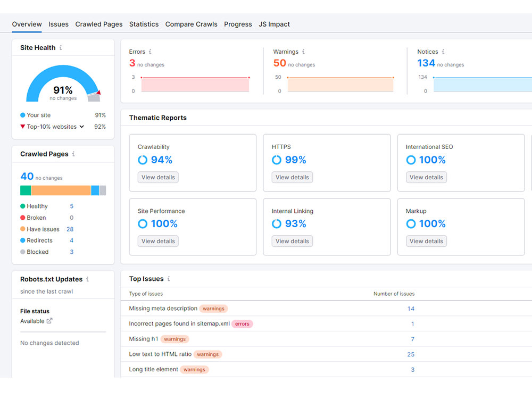Click the Warnings info icon

click(303, 52)
